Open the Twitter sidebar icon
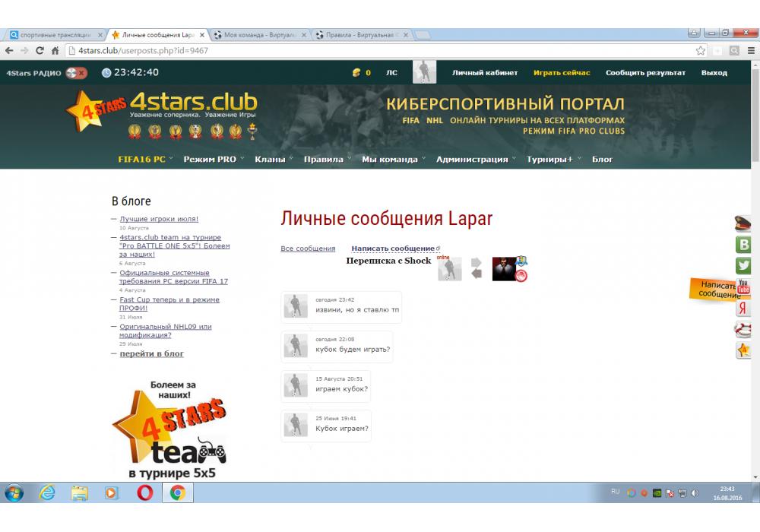The image size is (760, 532). [x=743, y=266]
